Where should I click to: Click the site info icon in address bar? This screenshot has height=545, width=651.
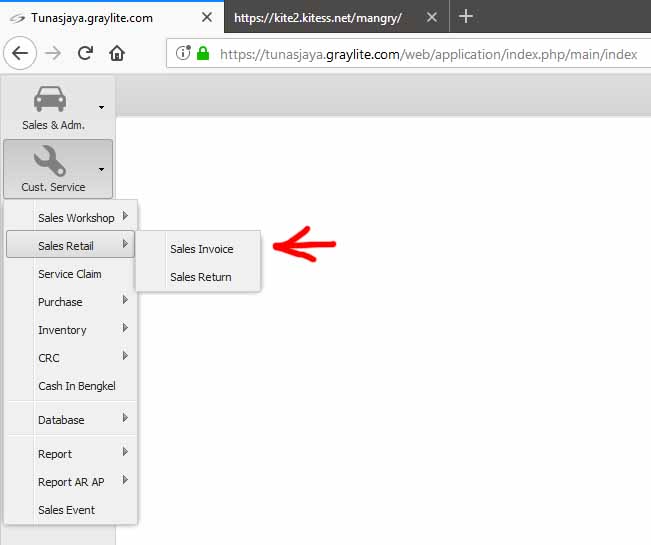pos(183,54)
